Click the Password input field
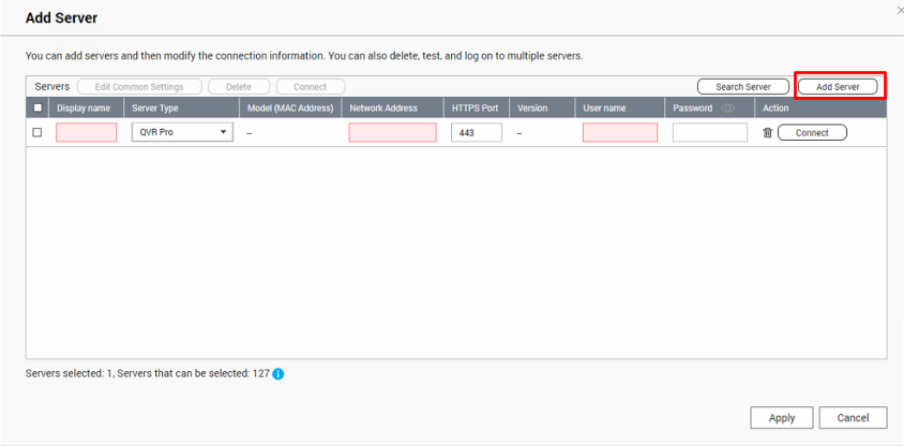The height and width of the screenshot is (446, 904). pyautogui.click(x=710, y=133)
